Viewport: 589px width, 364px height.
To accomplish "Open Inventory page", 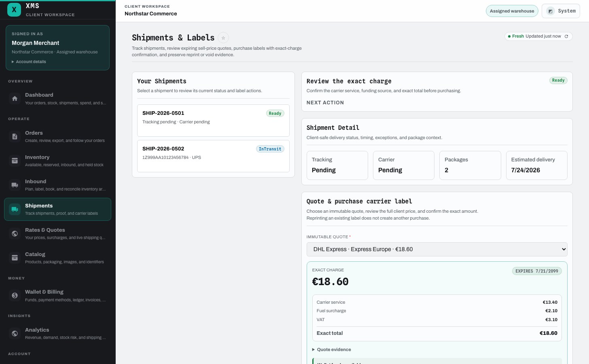I will (x=57, y=161).
